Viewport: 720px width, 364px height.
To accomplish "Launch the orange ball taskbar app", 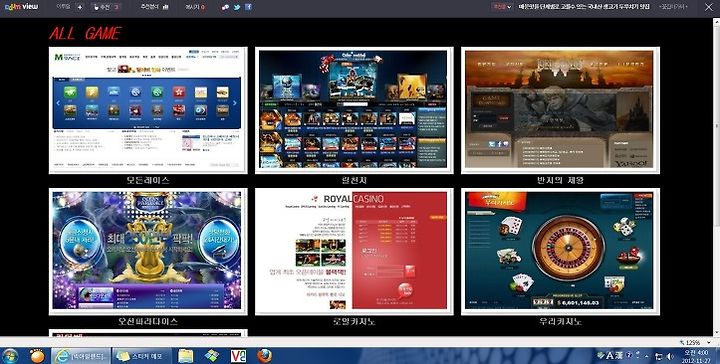I will (37, 356).
